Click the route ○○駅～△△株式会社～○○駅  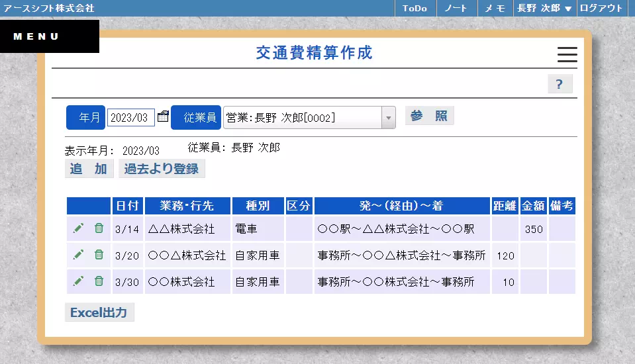[402, 229]
